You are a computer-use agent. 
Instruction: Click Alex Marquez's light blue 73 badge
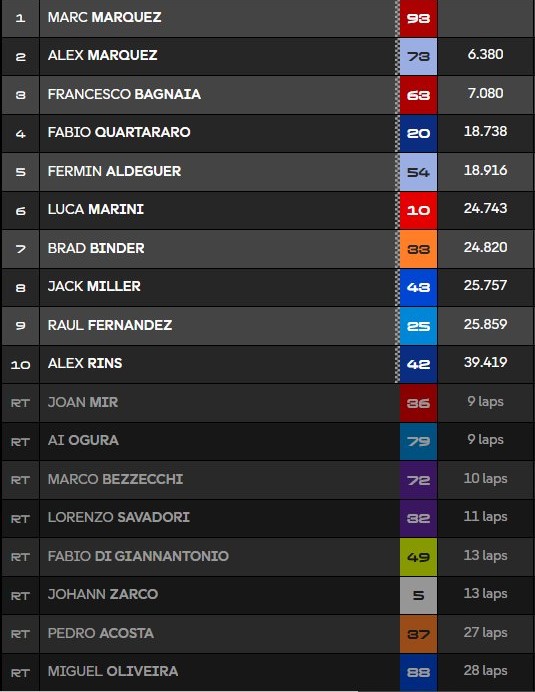[418, 56]
